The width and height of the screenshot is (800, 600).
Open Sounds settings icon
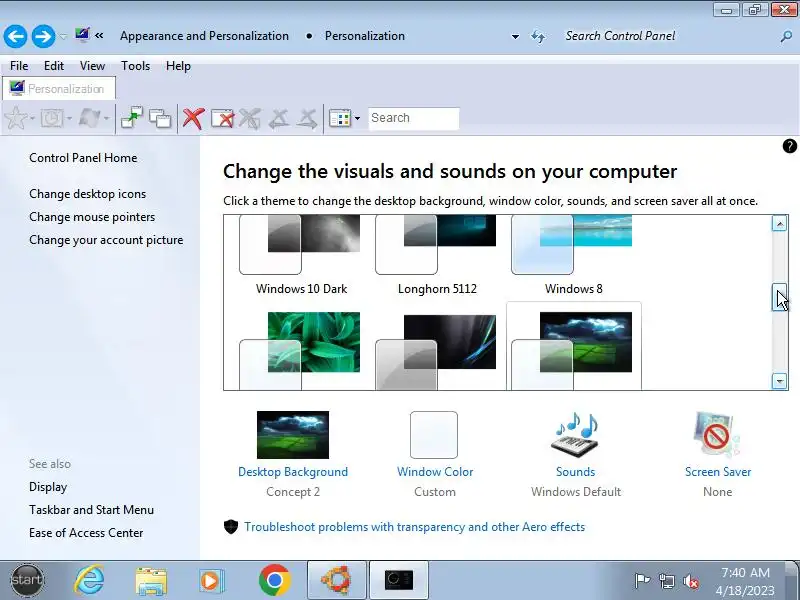tap(575, 435)
